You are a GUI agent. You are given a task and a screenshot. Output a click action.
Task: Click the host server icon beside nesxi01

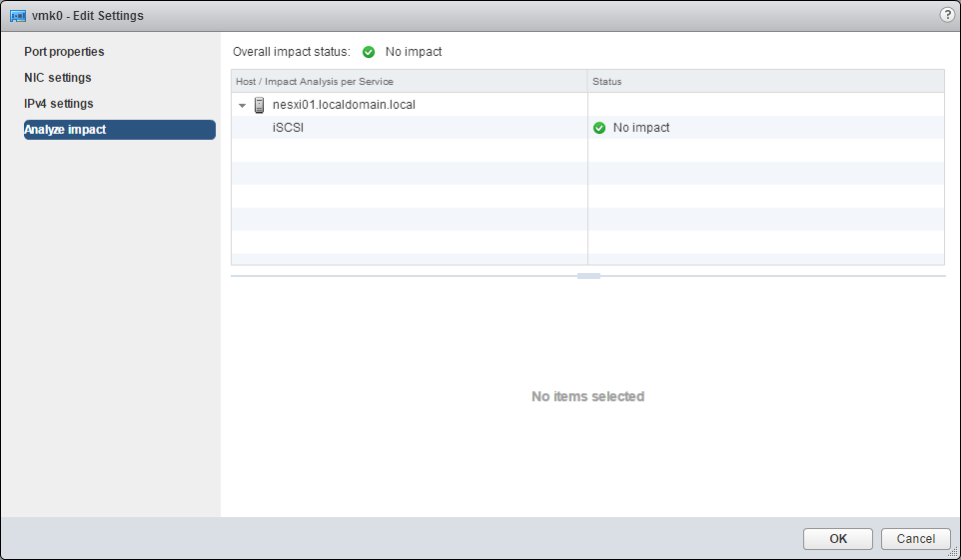click(260, 105)
